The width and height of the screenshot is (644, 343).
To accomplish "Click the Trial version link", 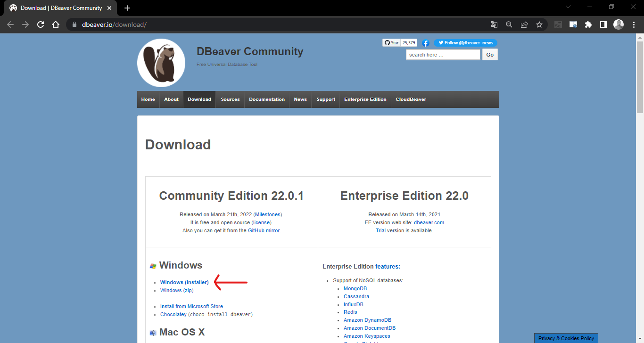I will [x=380, y=230].
